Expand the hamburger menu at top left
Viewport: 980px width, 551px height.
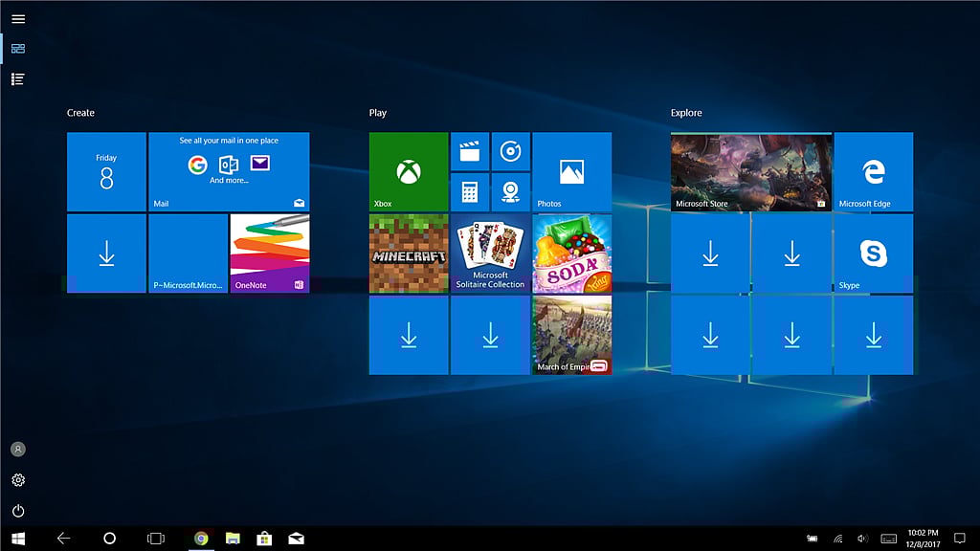(x=18, y=18)
